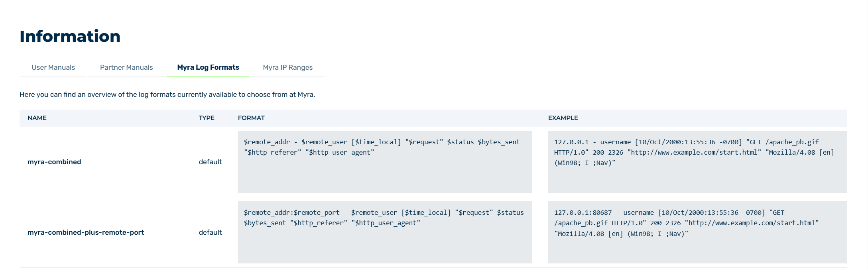Click the default type in myra-combined row
The height and width of the screenshot is (269, 868).
pos(210,162)
